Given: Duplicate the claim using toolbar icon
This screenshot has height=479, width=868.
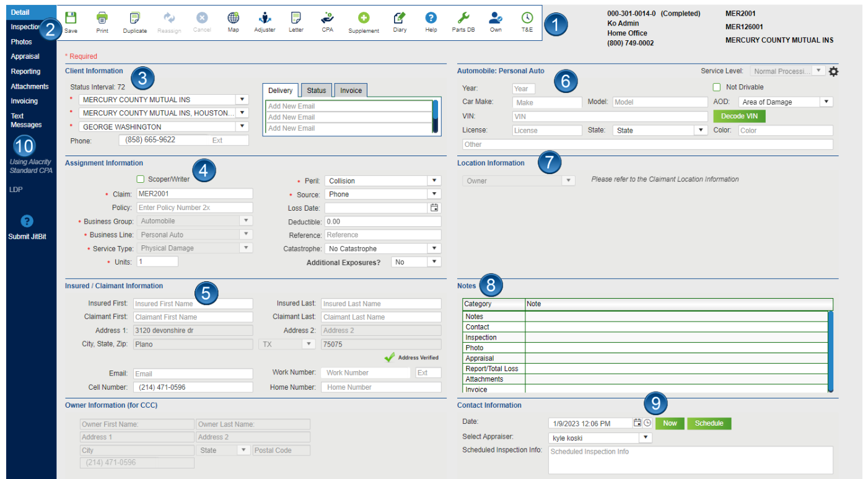Looking at the screenshot, I should coord(135,18).
